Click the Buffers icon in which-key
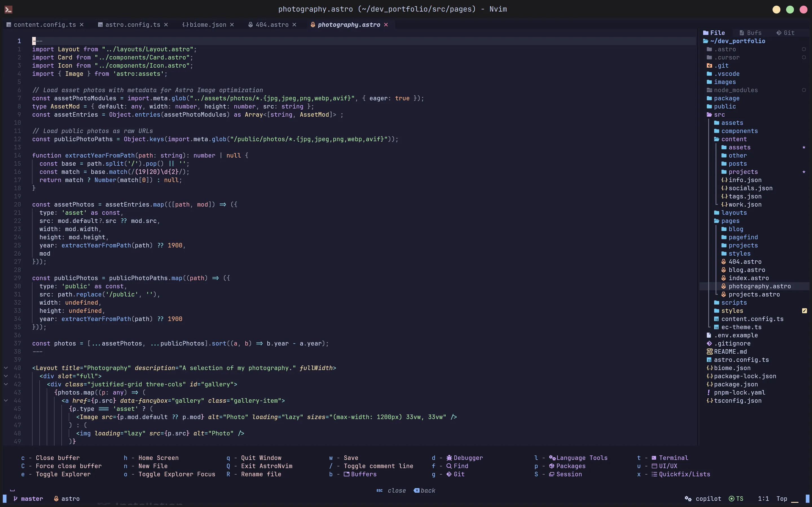 coord(347,475)
